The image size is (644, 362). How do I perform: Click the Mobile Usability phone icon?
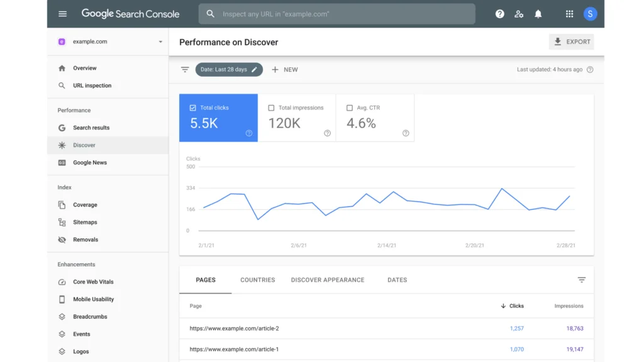pos(62,299)
